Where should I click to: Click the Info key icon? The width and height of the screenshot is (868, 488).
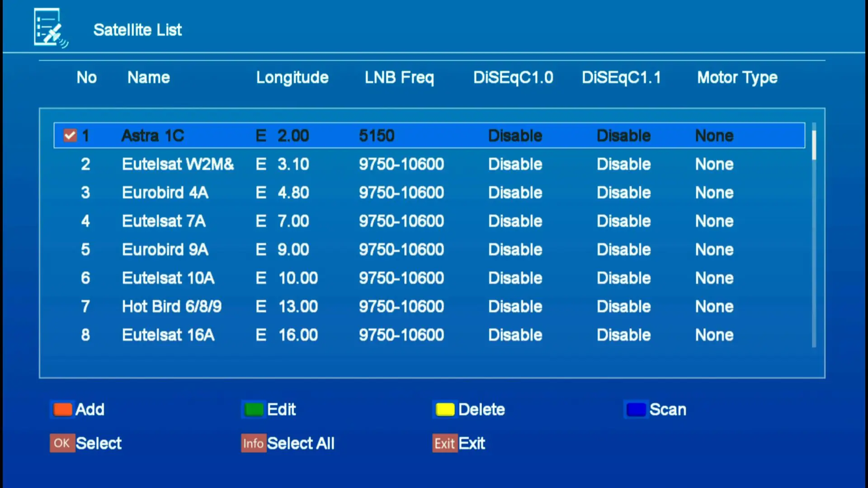pyautogui.click(x=253, y=443)
